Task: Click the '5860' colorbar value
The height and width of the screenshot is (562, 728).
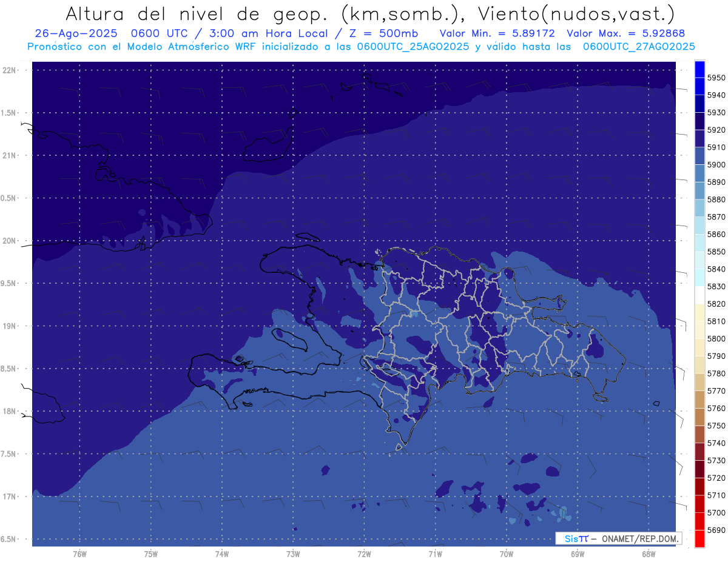Action: [716, 234]
